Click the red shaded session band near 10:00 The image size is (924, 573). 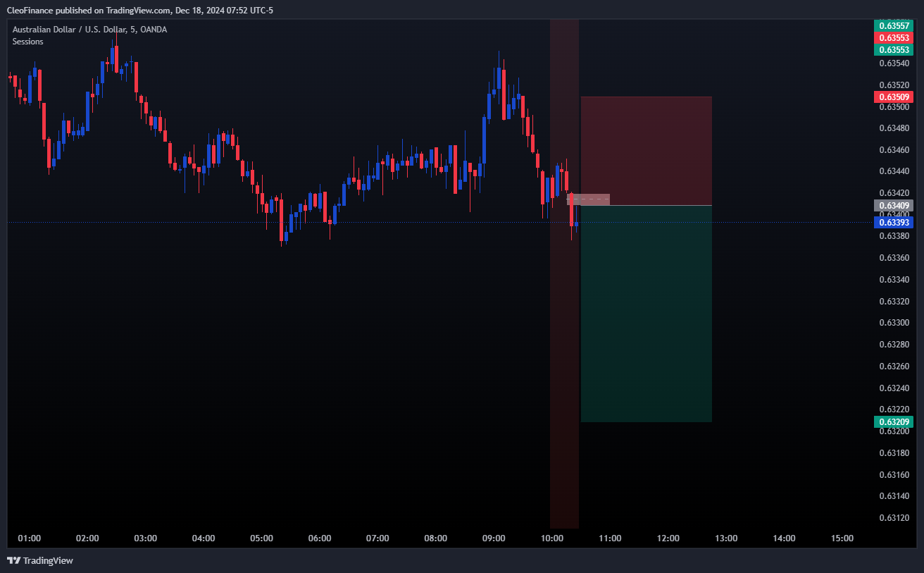pyautogui.click(x=564, y=273)
